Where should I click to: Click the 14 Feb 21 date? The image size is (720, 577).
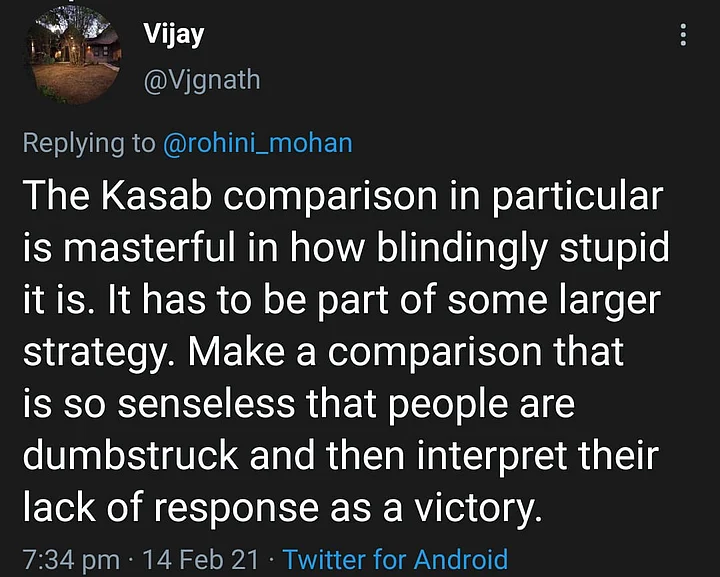201,560
